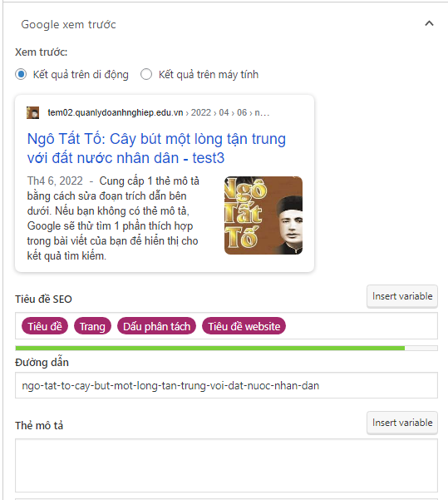Click inside the 'Thẻ mô tả' text area
448x500 pixels.
226,466
